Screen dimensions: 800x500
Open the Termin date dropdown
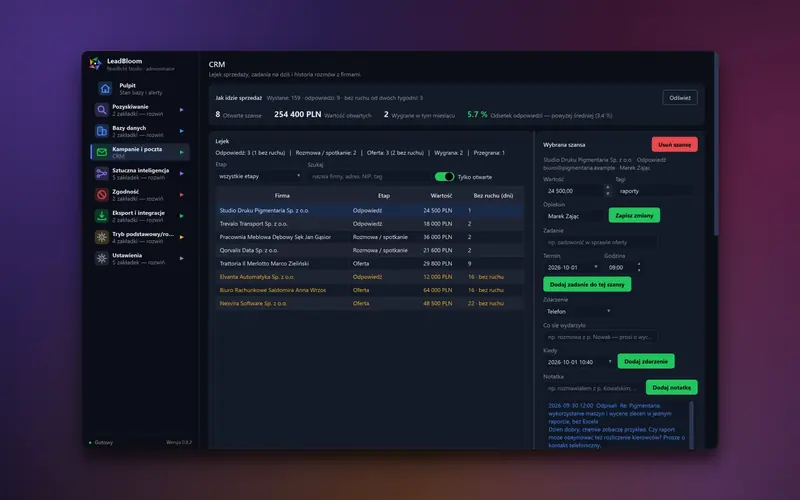tap(571, 267)
